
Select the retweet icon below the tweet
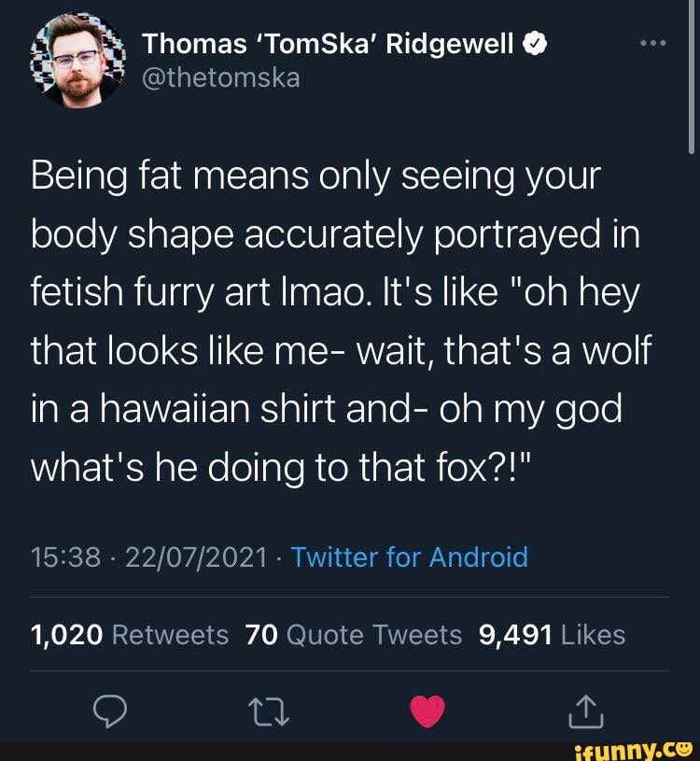(269, 712)
